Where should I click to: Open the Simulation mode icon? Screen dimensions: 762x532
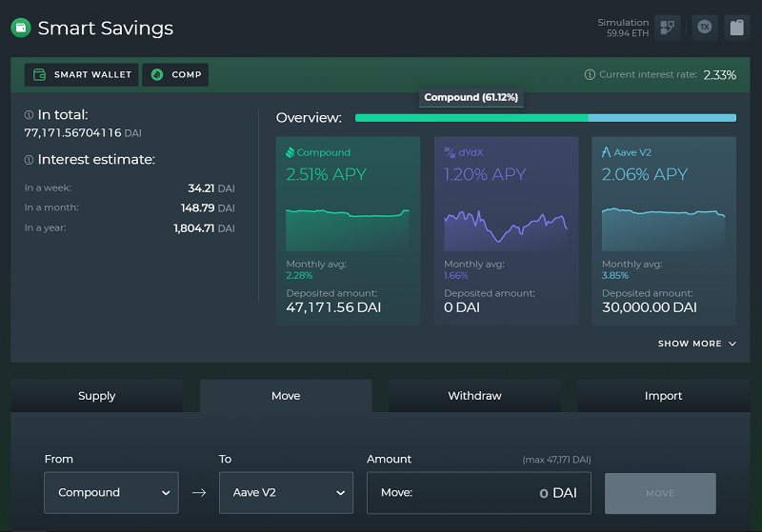point(668,28)
